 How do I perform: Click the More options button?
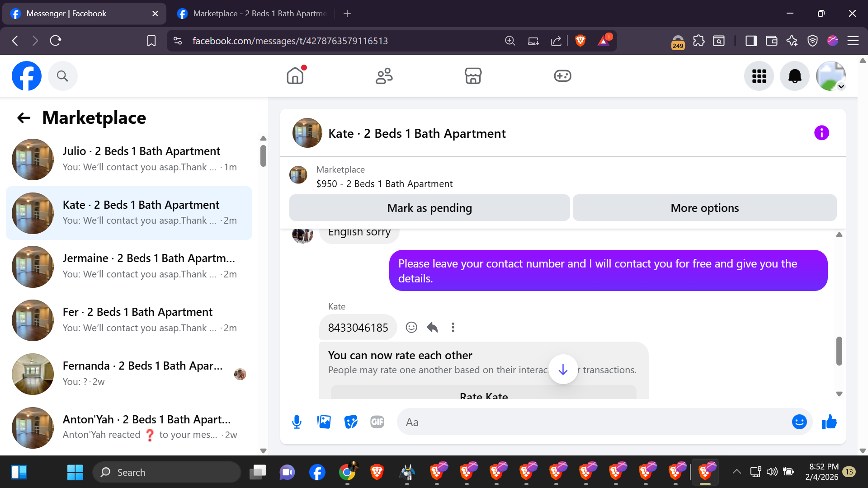point(704,208)
